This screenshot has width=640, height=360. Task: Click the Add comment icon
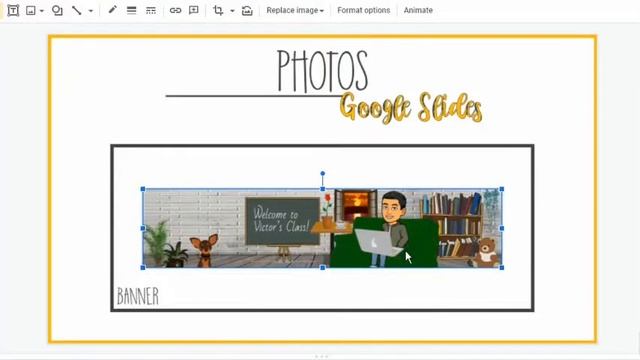tap(194, 11)
